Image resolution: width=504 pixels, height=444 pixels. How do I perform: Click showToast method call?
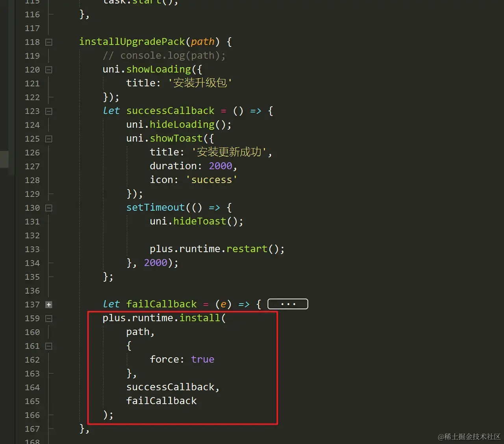(x=176, y=138)
